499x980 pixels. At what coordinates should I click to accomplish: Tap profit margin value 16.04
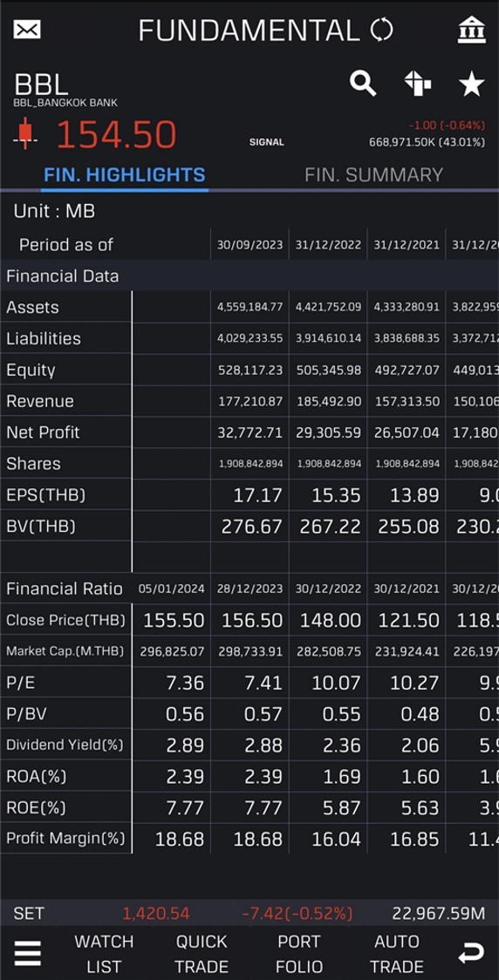337,840
